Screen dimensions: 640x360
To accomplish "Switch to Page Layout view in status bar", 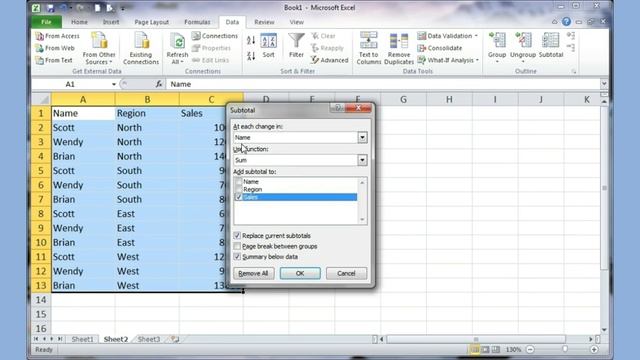I will [x=485, y=350].
